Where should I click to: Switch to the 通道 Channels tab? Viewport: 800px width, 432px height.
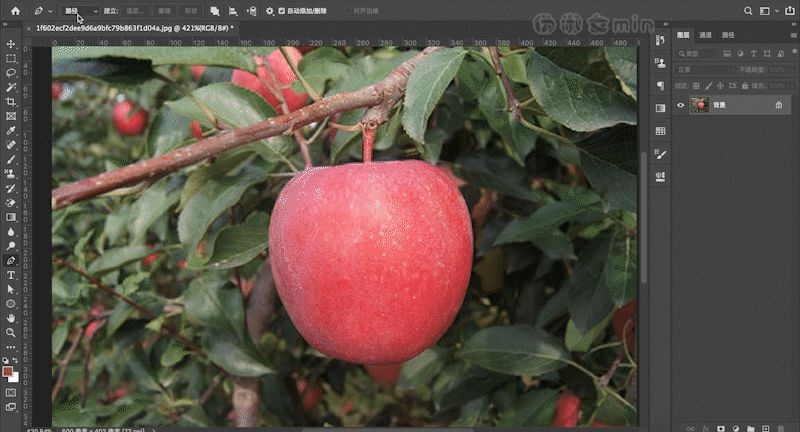pos(705,35)
